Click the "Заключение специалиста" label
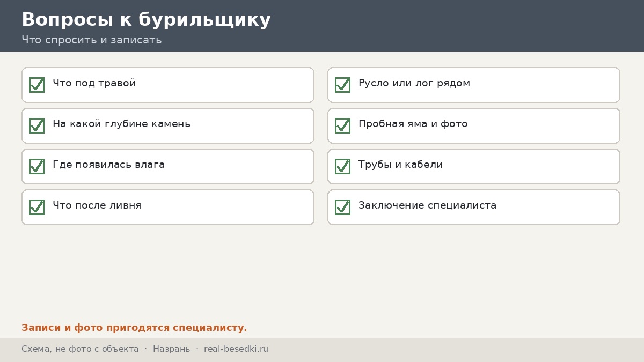This screenshot has height=362, width=644. pos(427,205)
